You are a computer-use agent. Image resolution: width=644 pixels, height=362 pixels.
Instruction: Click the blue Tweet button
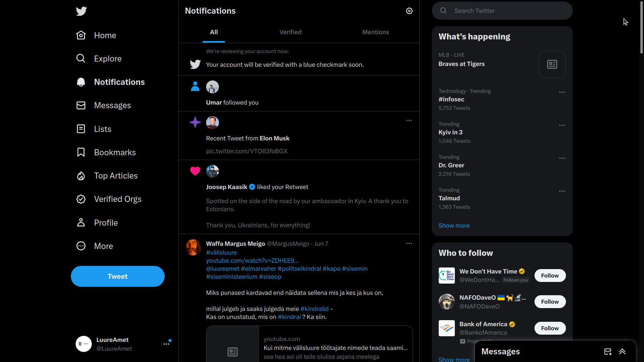point(118,276)
